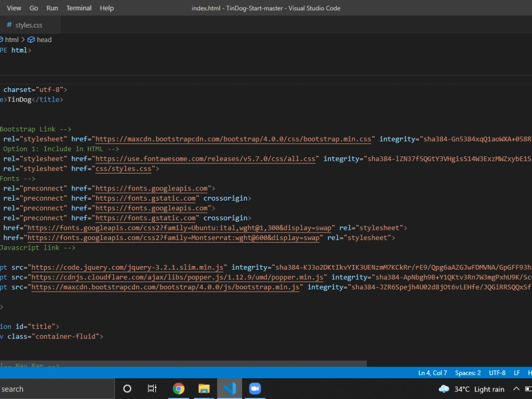Screen dimensions: 532x399
Task: Change encoding via UTF-8 status item
Action: (497, 373)
